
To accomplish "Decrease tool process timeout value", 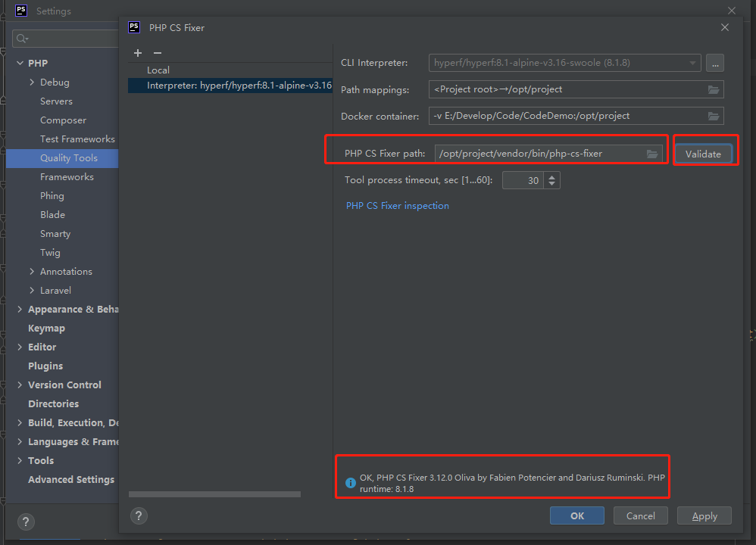I will point(551,184).
